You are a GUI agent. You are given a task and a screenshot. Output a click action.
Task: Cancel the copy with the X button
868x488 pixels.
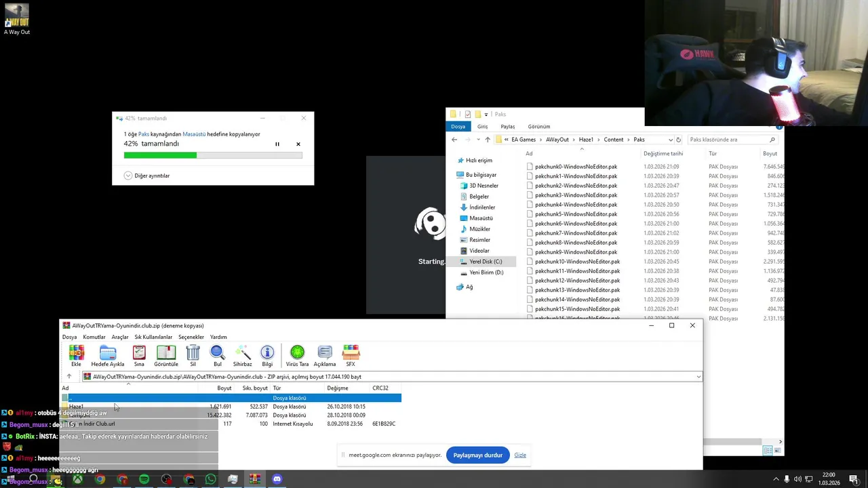pyautogui.click(x=298, y=144)
